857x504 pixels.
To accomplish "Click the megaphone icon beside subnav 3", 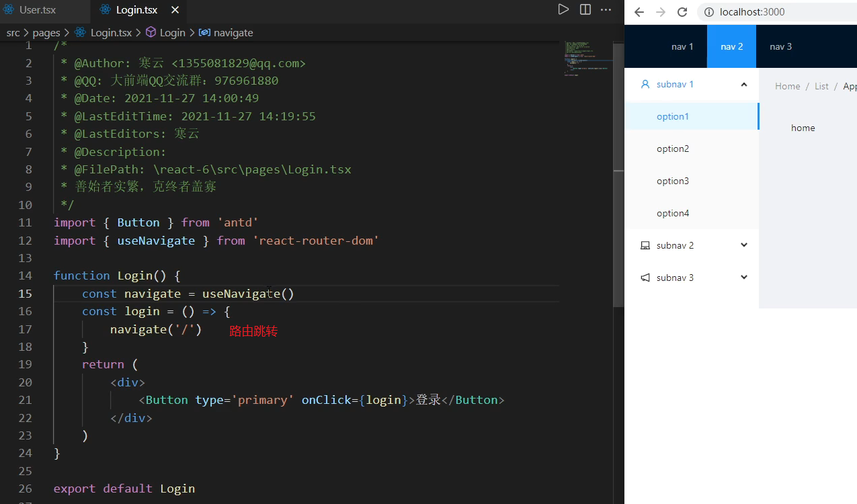I will click(x=644, y=277).
